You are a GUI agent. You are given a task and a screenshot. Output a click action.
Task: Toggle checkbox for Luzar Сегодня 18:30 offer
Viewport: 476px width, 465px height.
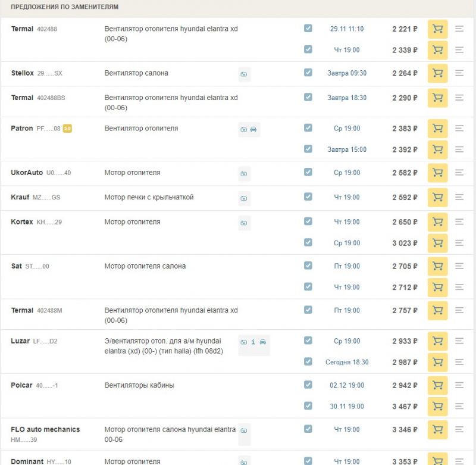click(308, 361)
